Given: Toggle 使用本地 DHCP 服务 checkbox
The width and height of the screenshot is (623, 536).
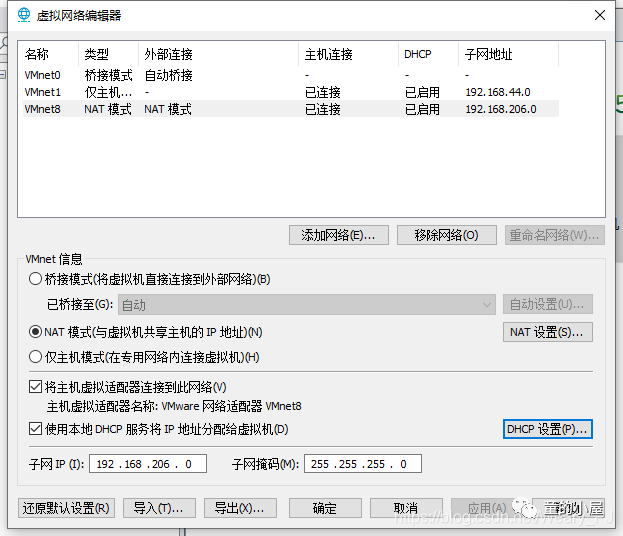Looking at the screenshot, I should click(35, 429).
